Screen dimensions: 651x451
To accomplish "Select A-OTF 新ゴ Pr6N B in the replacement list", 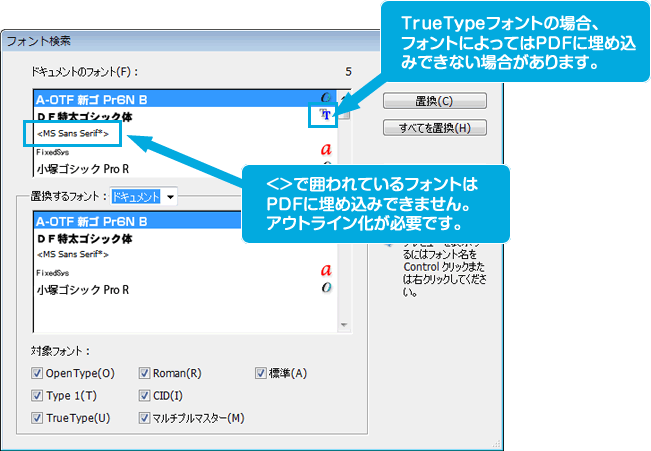I will [92, 221].
